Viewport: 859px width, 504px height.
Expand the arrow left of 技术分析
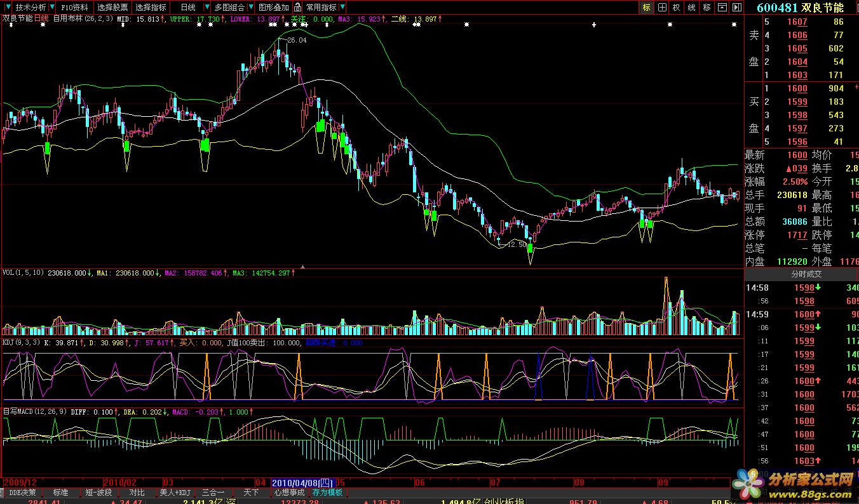[8, 8]
